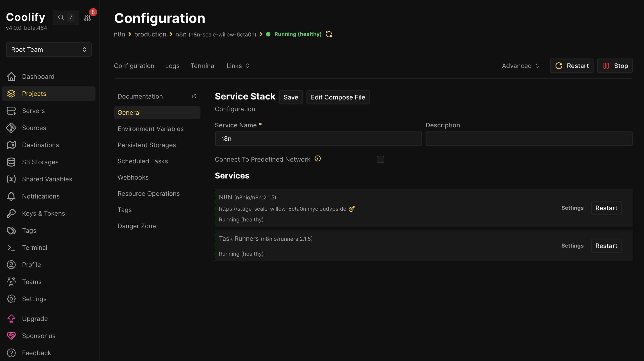Image resolution: width=644 pixels, height=361 pixels.
Task: Open Documentation via its external link icon
Action: click(x=194, y=96)
